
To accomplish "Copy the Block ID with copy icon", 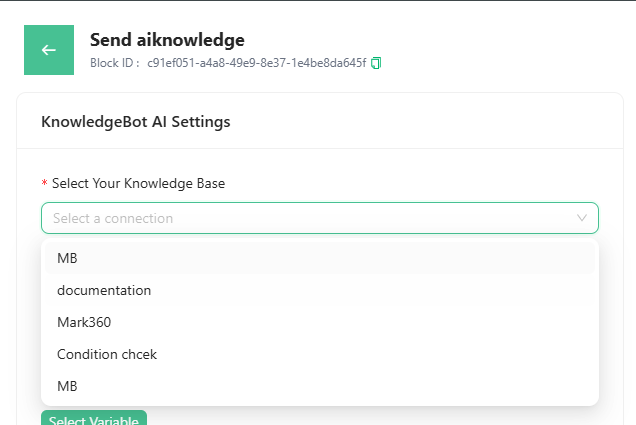I will [376, 63].
